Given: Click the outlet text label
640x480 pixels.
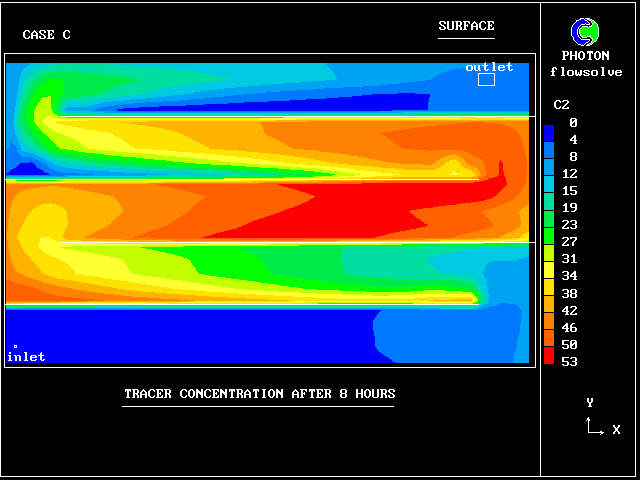Looking at the screenshot, I should pyautogui.click(x=489, y=67).
